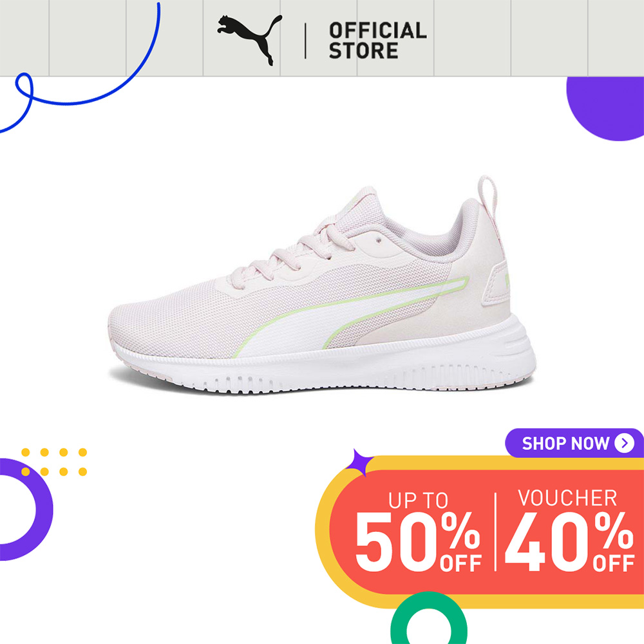Click the red voucher banner divider line

coord(495,531)
